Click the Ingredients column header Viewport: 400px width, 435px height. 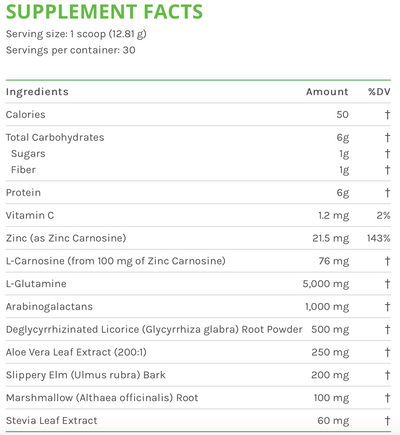(37, 92)
